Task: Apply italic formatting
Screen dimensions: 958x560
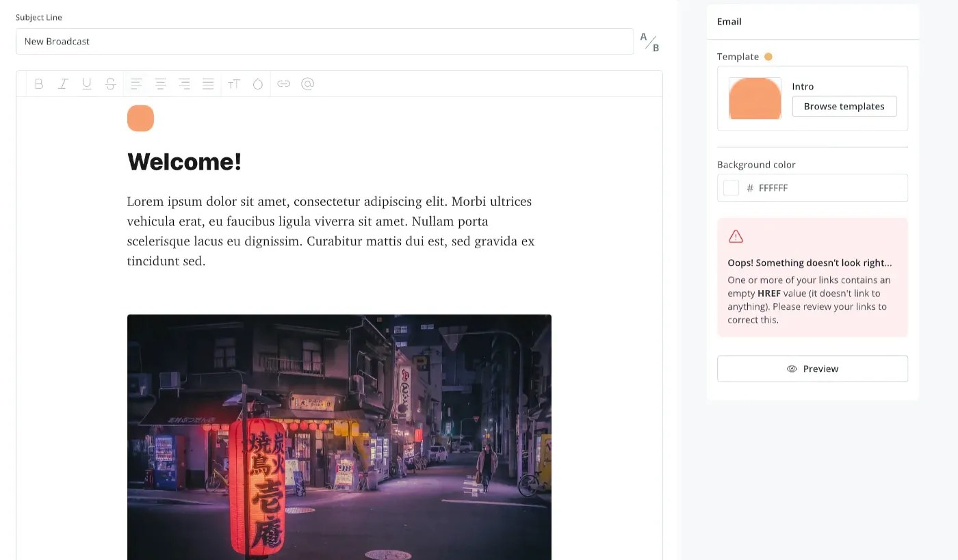Action: [x=63, y=83]
